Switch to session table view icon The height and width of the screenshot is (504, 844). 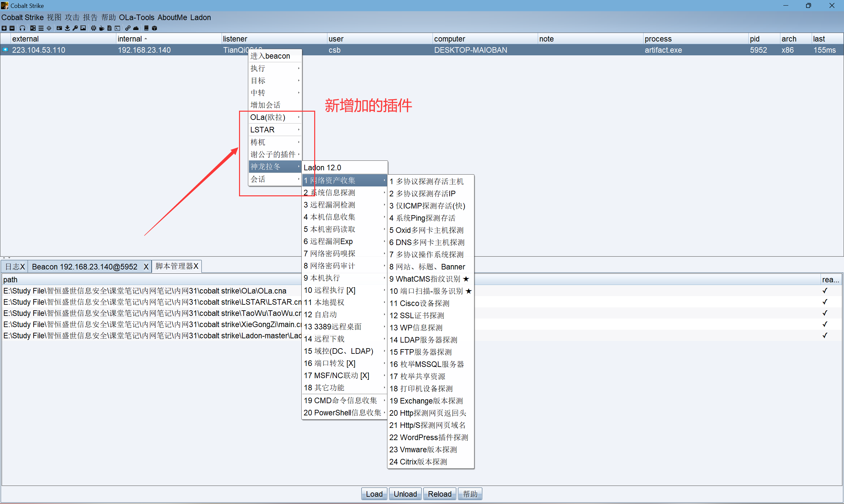click(41, 28)
